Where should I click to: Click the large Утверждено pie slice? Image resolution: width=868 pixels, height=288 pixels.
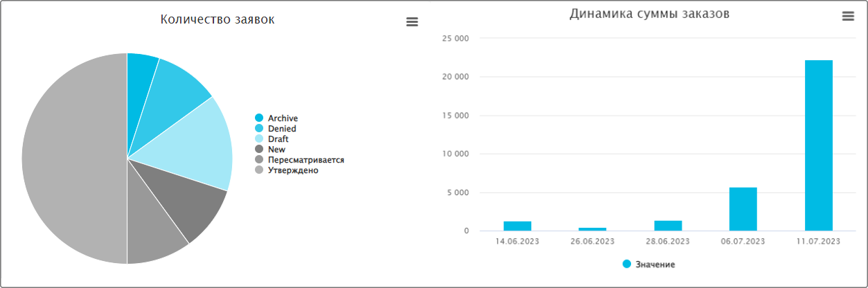(69, 159)
